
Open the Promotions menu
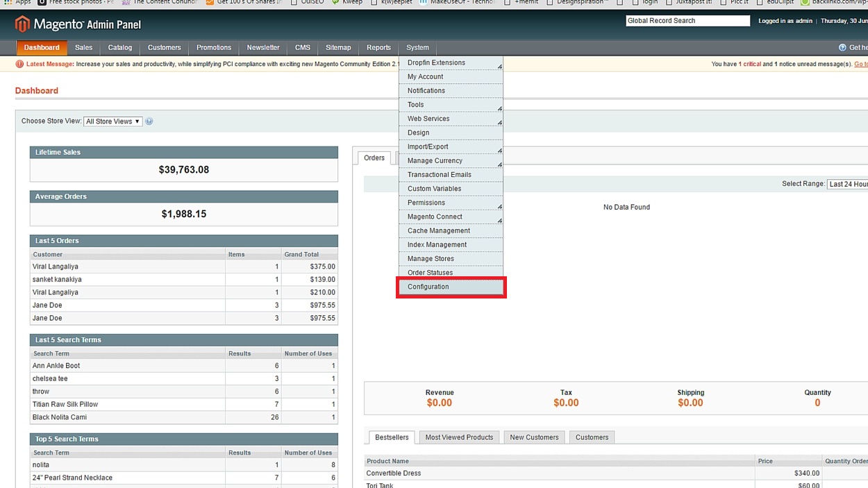pyautogui.click(x=214, y=48)
